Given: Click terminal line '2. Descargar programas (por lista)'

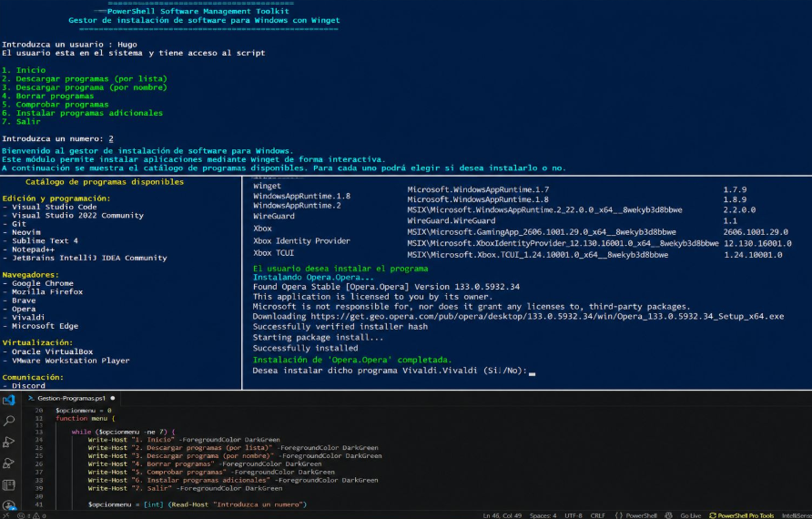Looking at the screenshot, I should pos(85,78).
